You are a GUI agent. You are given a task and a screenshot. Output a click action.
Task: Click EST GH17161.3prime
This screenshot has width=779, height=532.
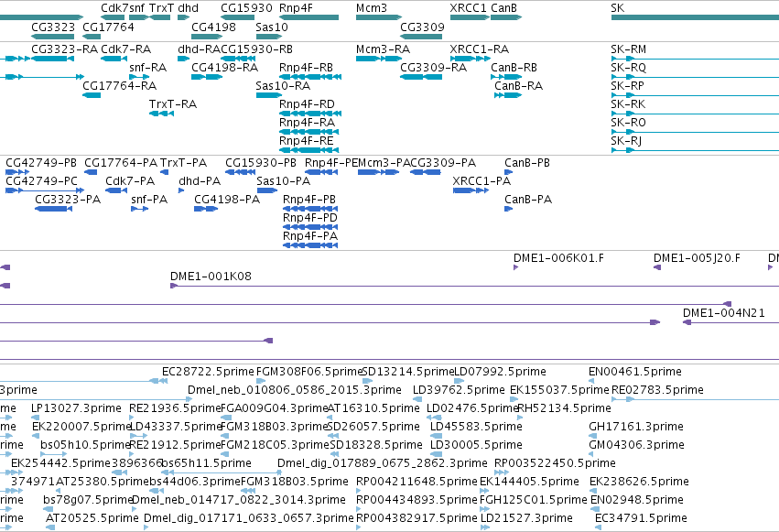pyautogui.click(x=591, y=437)
